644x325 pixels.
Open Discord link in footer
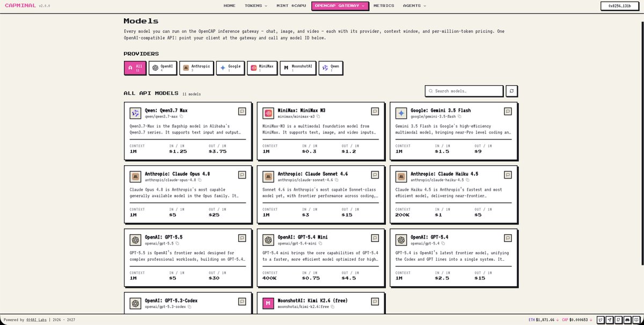click(x=627, y=320)
